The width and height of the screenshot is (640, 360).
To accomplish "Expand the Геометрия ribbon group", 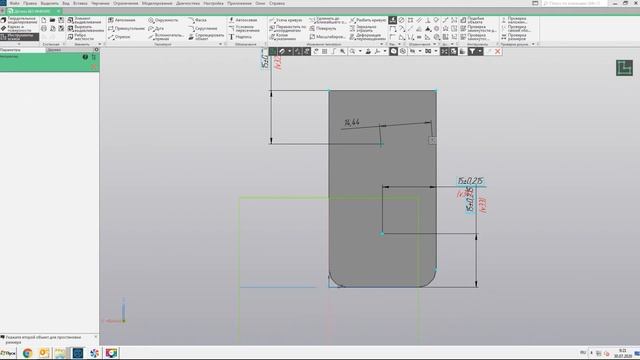I will (x=221, y=44).
